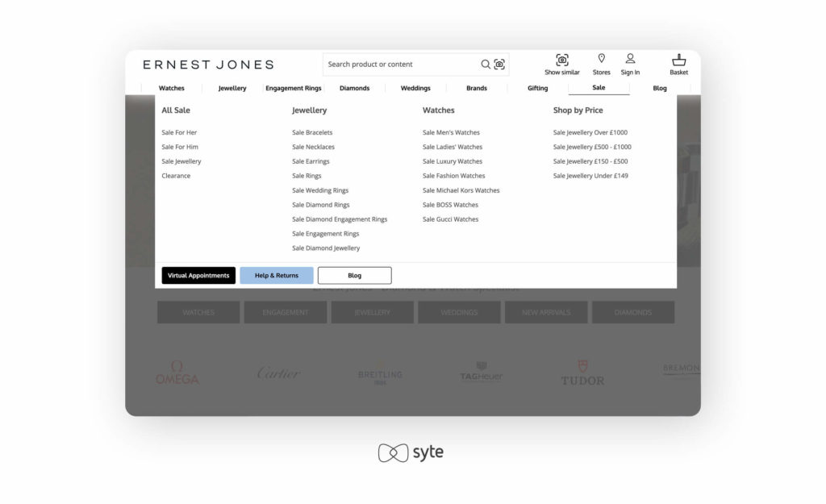Viewport: 826px width, 504px height.
Task: Open Sale Necklaces
Action: coord(314,147)
